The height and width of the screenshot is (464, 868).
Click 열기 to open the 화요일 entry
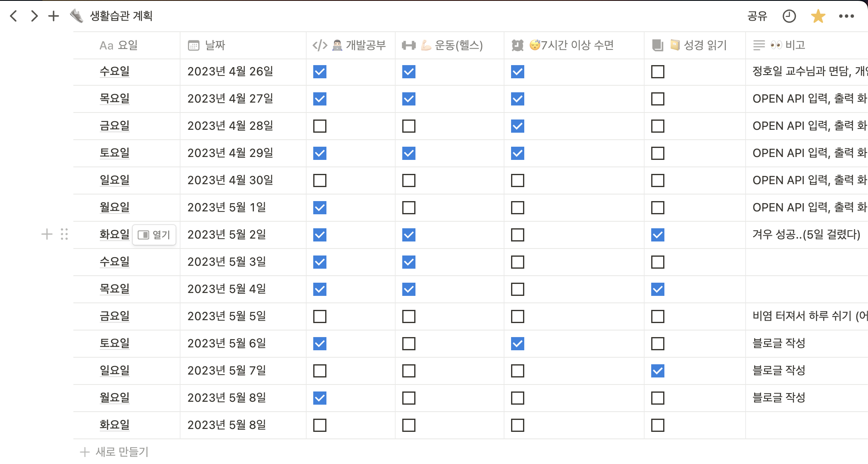point(155,235)
